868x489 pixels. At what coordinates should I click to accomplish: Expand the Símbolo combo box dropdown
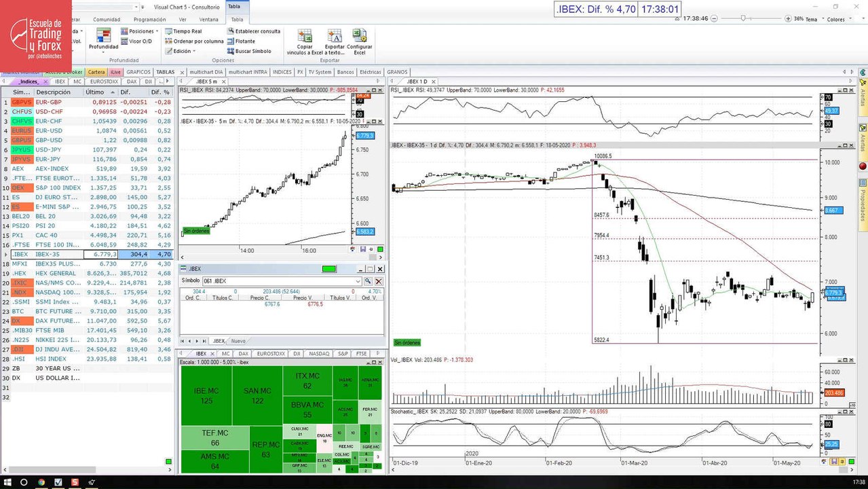click(358, 281)
